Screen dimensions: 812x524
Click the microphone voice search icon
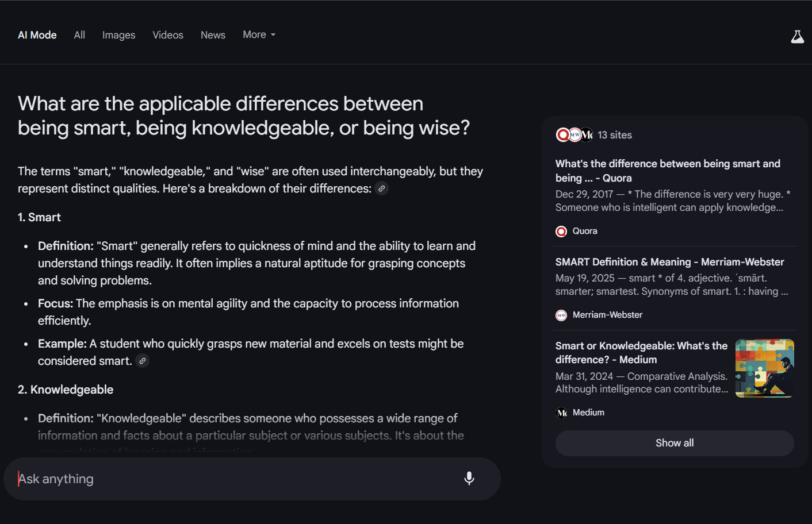(469, 478)
